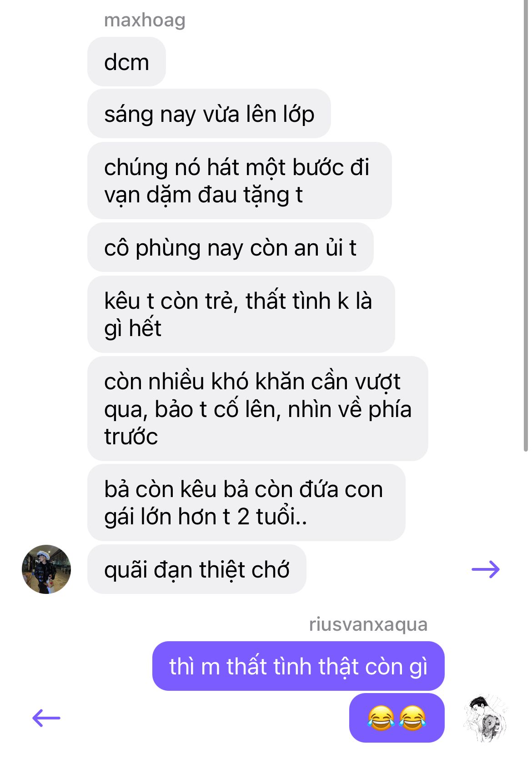The width and height of the screenshot is (532, 759).
Task: Click message about 'một bước đi vạn dặm đau'
Action: (240, 181)
